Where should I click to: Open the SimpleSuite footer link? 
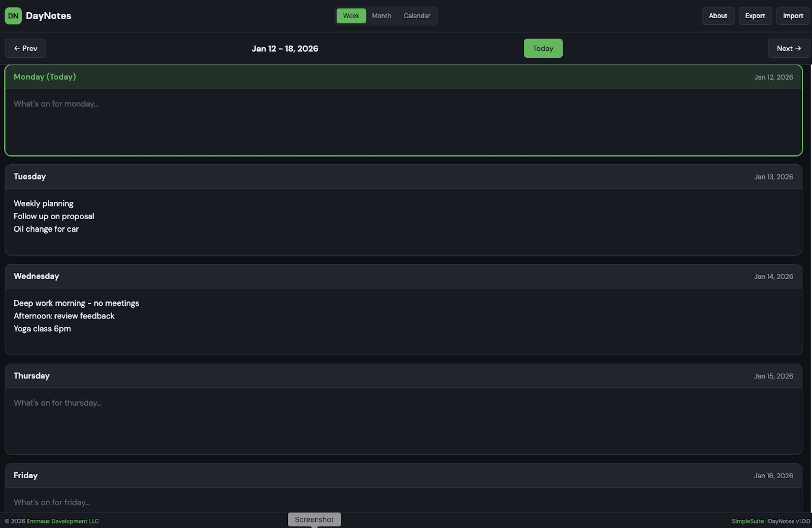pyautogui.click(x=748, y=521)
